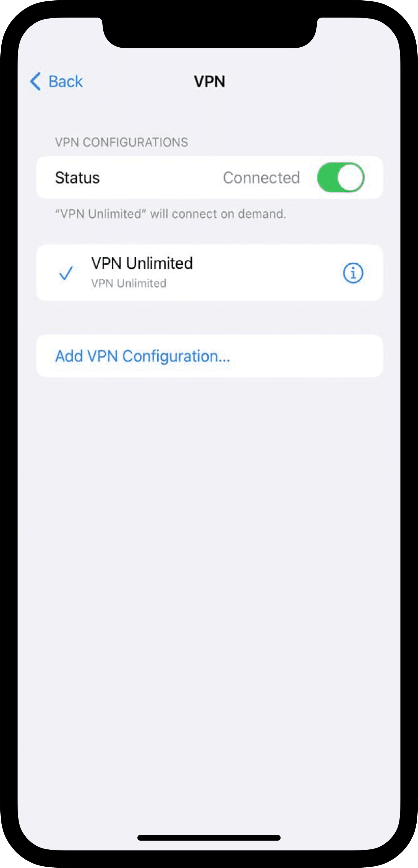Click the Status label
The image size is (418, 868).
(x=77, y=178)
